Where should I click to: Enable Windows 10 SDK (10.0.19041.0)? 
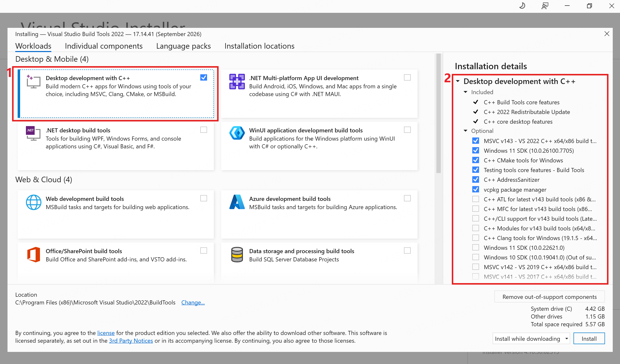point(476,257)
